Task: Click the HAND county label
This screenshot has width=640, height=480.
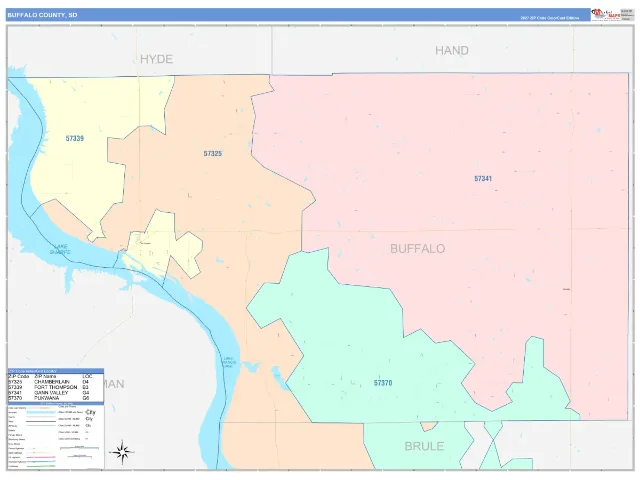Action: coord(451,51)
